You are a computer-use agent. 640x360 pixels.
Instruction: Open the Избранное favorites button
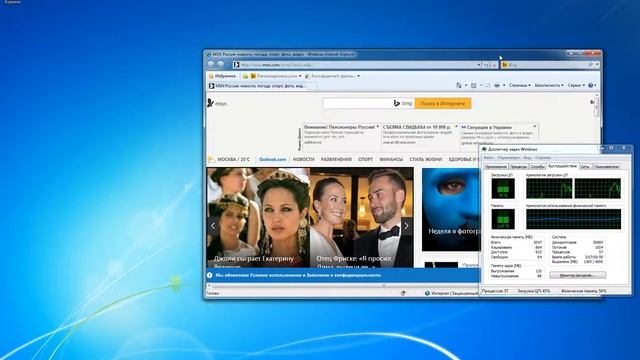click(222, 76)
